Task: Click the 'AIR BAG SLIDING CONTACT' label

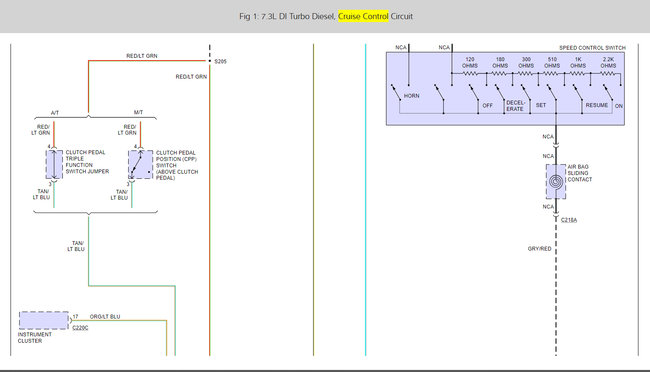Action: pyautogui.click(x=580, y=173)
